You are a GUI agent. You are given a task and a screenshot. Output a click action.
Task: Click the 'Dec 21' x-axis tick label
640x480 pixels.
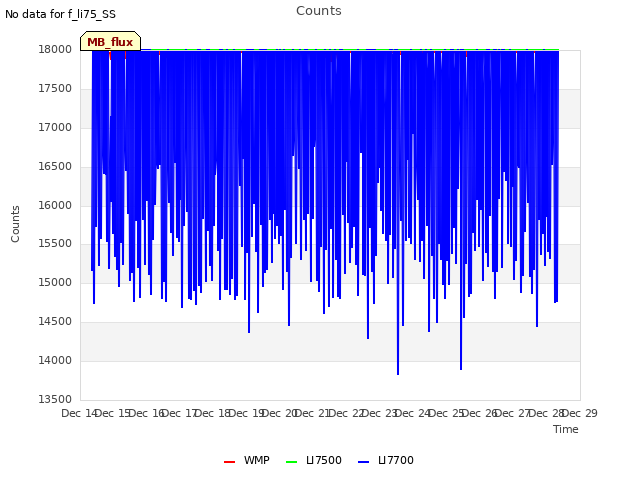point(313,413)
